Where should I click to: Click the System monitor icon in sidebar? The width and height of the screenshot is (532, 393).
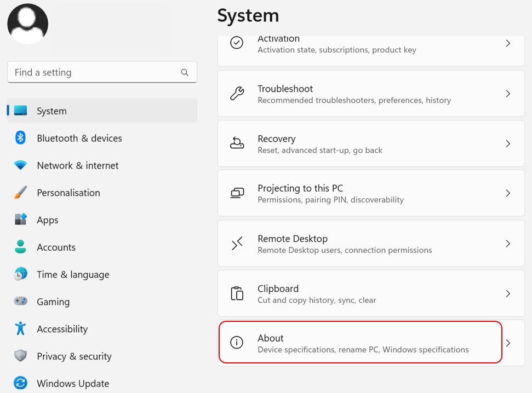20,111
